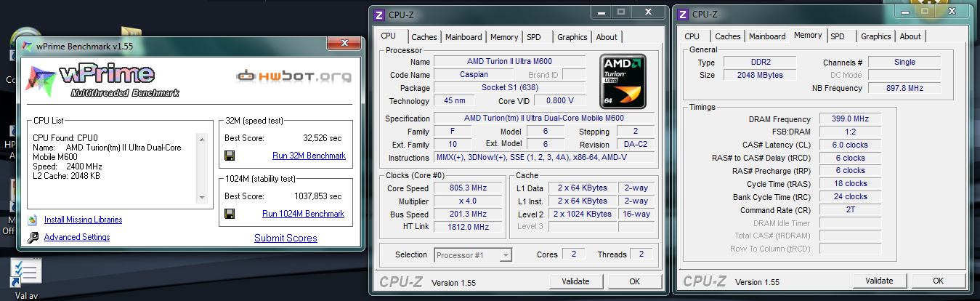This screenshot has height=301, width=980.
Task: Click the DRAM Frequency value 399.0 MHz
Action: point(850,119)
